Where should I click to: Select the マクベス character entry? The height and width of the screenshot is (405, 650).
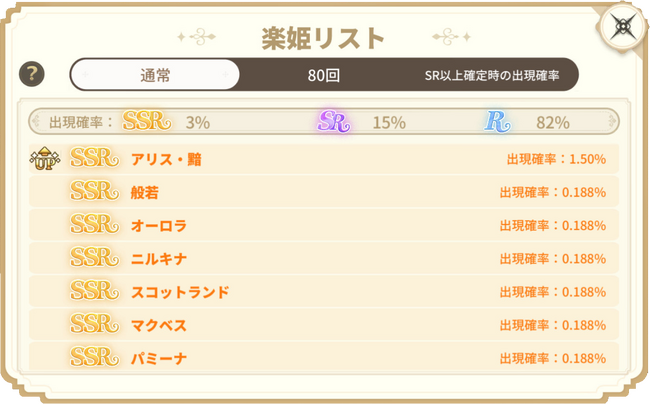[x=159, y=325]
